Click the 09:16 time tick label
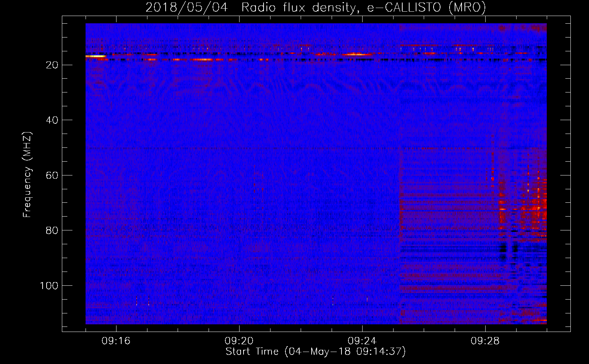Viewport: 589px width, 364px height. click(x=116, y=341)
